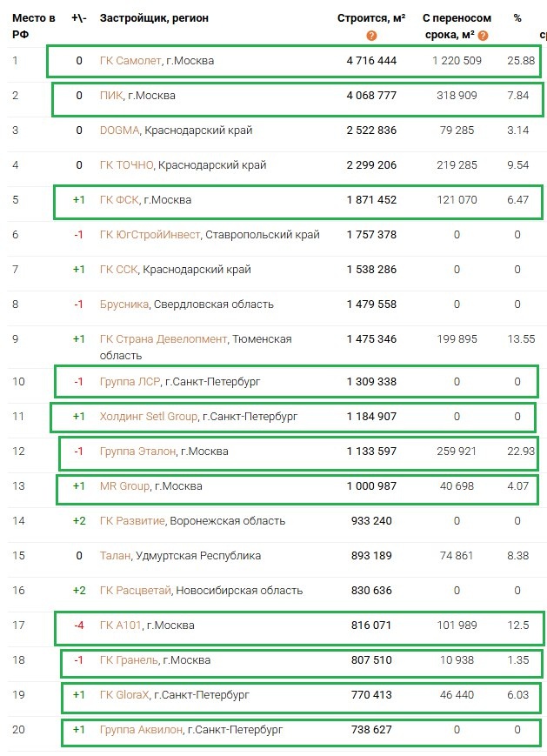Image resolution: width=547 pixels, height=756 pixels.
Task: Open the Группа Эталон developer link
Action: tap(137, 452)
